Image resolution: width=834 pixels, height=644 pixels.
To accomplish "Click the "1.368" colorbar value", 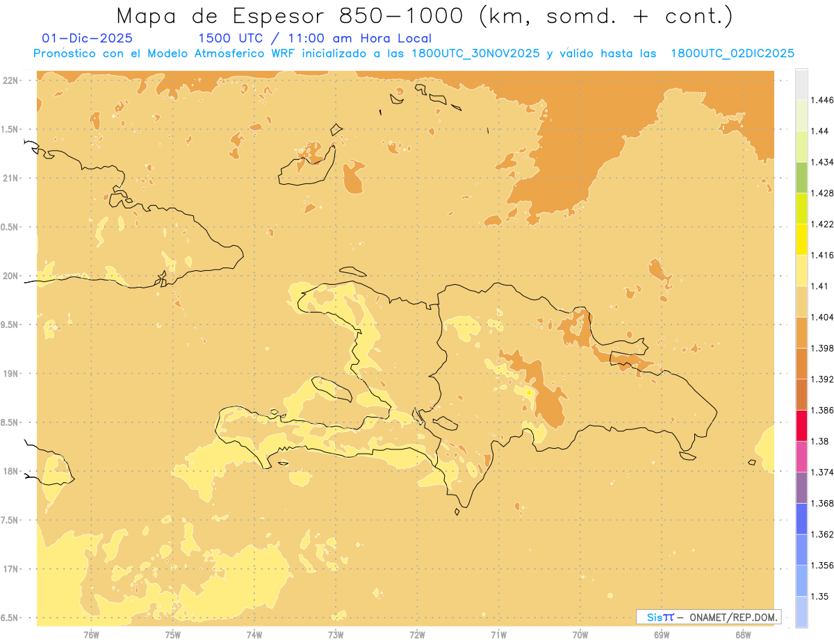I will pos(822,503).
